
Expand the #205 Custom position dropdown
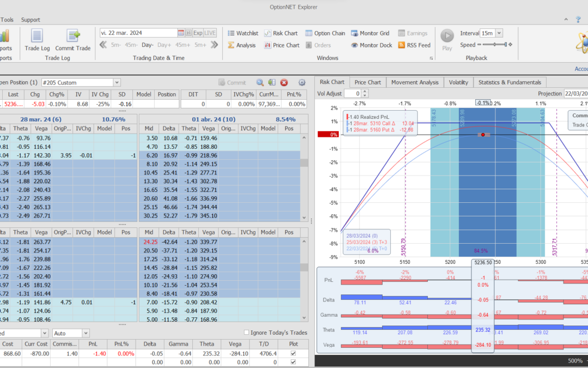point(117,83)
